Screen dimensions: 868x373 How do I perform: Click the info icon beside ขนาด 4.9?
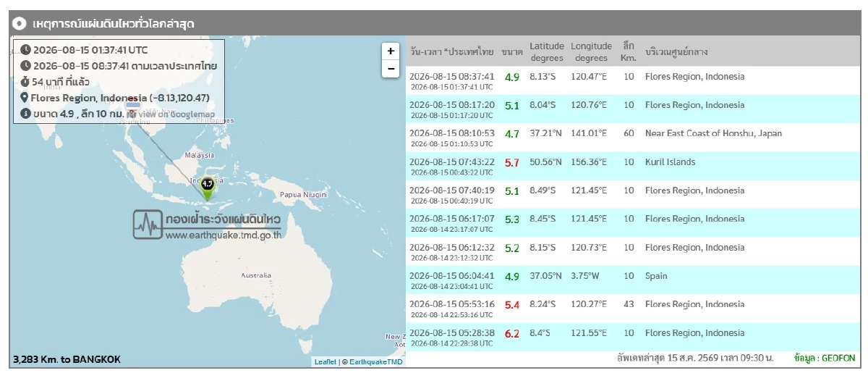coord(25,114)
